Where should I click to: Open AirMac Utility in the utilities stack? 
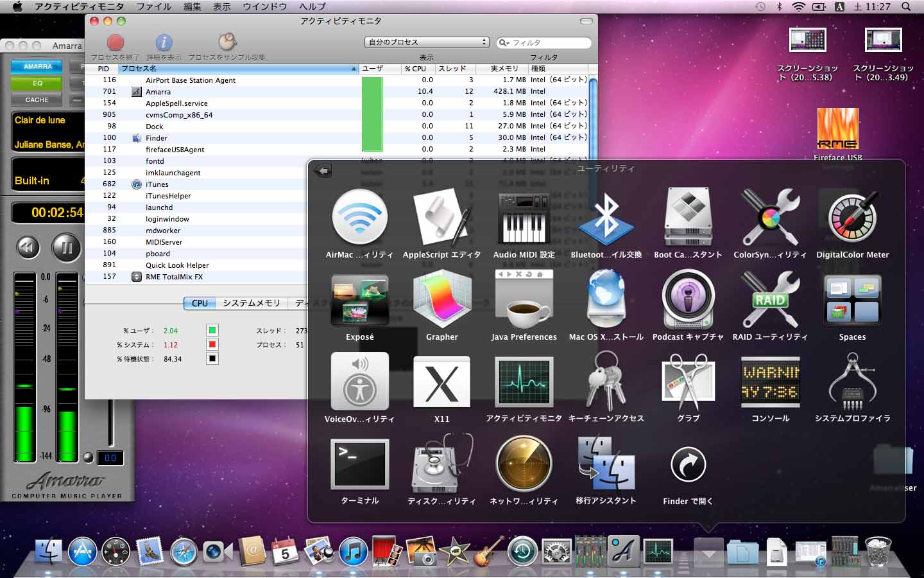coord(359,218)
